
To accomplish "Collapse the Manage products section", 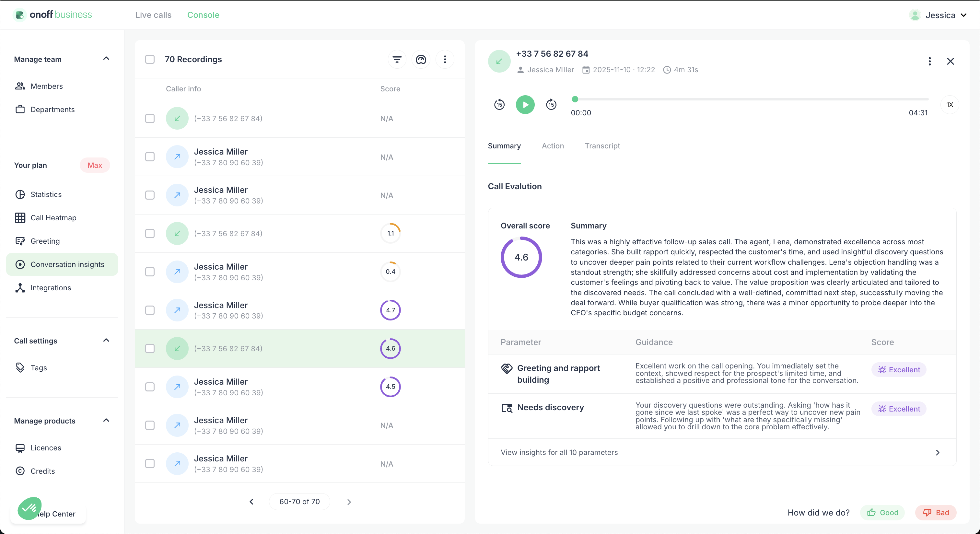I will coord(106,420).
